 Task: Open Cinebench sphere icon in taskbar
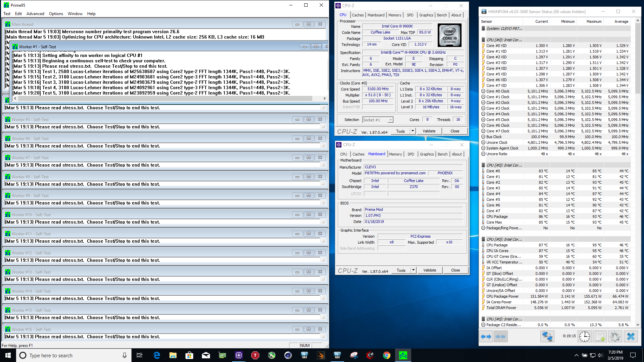point(288,355)
